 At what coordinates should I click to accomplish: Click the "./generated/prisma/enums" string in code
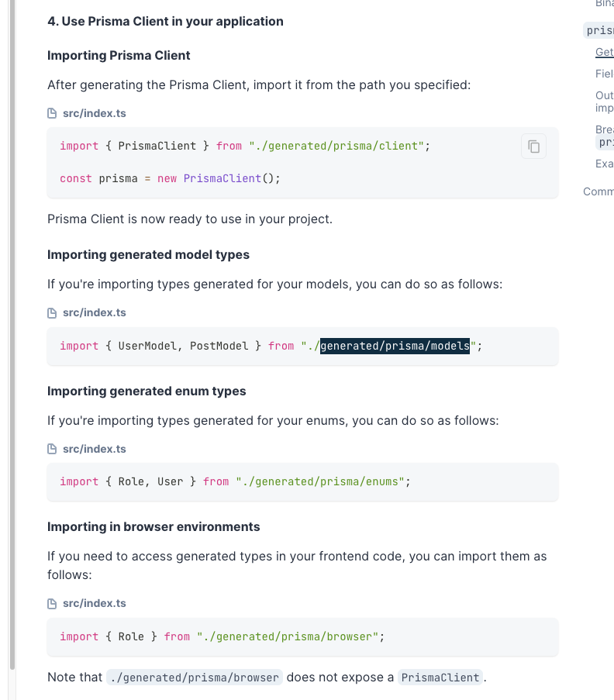[x=319, y=481]
